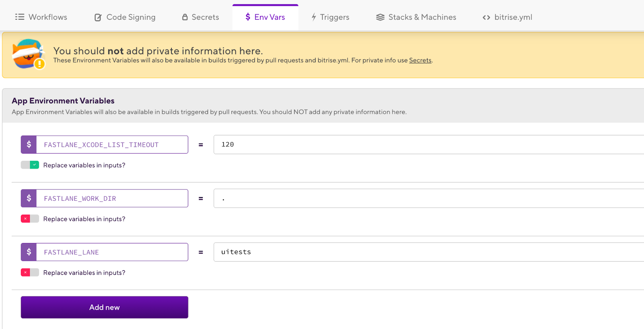Click the bitrise.yml code brackets icon

click(486, 17)
